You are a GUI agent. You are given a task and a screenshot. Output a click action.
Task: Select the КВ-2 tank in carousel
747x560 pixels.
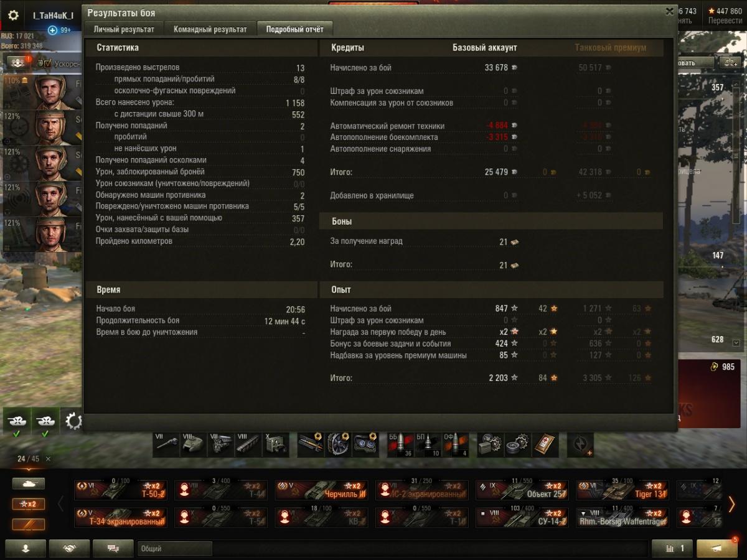coord(321,518)
